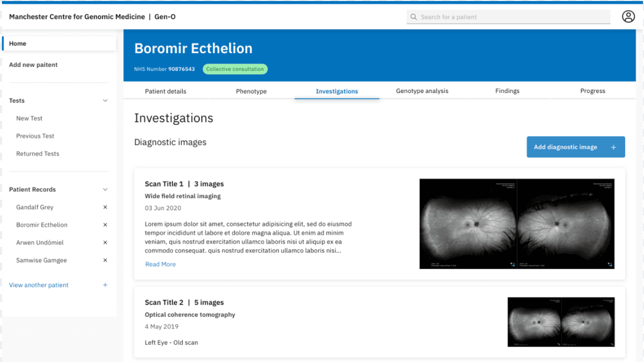644x362 pixels.
Task: Expand the Collective consultation tag
Action: [x=235, y=69]
